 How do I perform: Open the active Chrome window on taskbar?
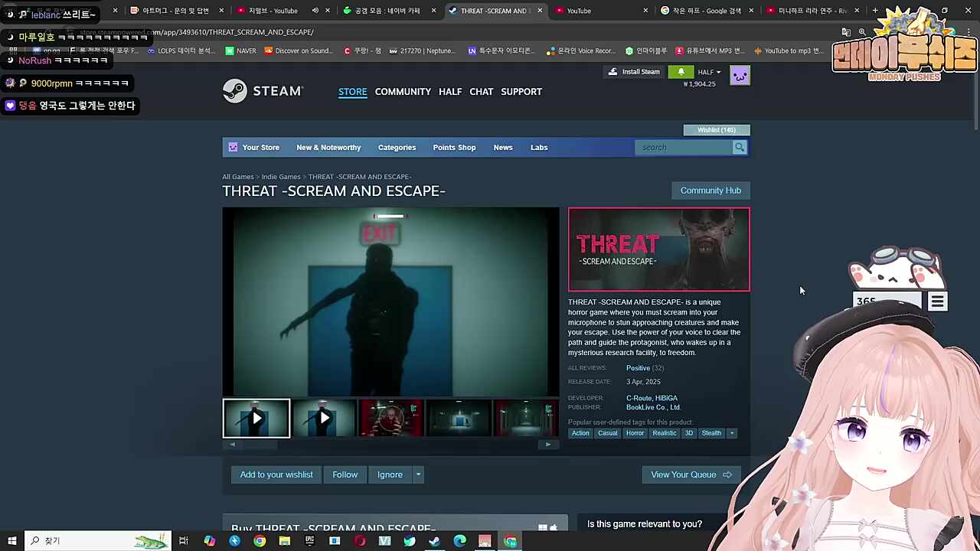(510, 541)
